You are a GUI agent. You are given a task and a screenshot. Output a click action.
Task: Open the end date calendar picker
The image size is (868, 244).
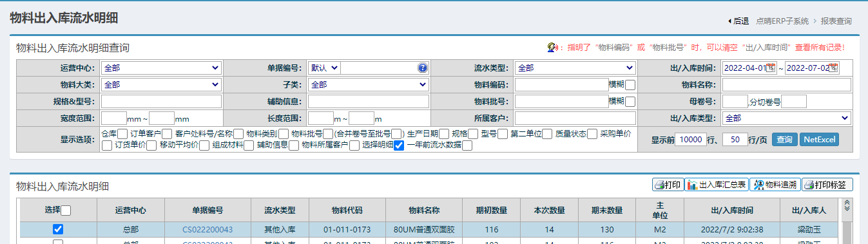[833, 68]
